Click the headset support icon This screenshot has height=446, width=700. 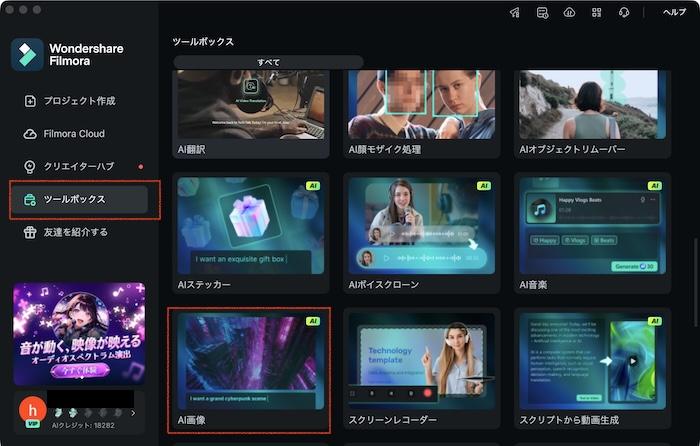tap(624, 13)
